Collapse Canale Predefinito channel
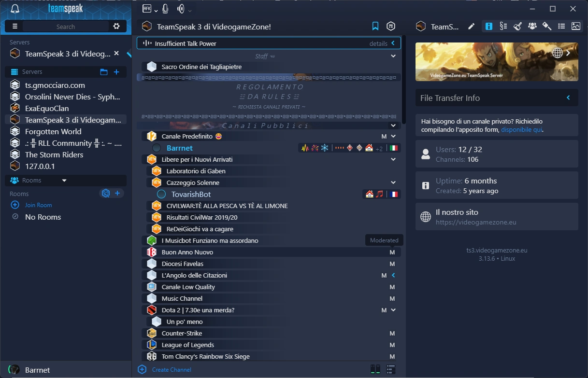This screenshot has width=588, height=378. click(393, 137)
